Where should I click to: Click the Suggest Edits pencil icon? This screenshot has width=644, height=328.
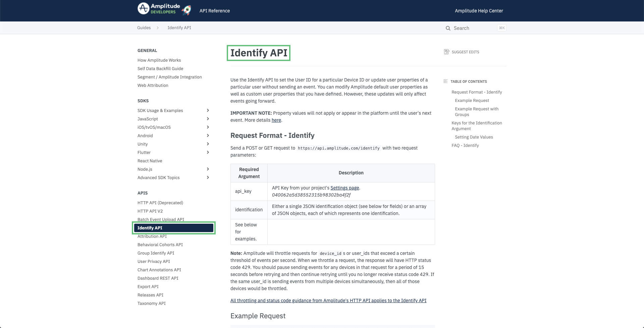point(446,52)
